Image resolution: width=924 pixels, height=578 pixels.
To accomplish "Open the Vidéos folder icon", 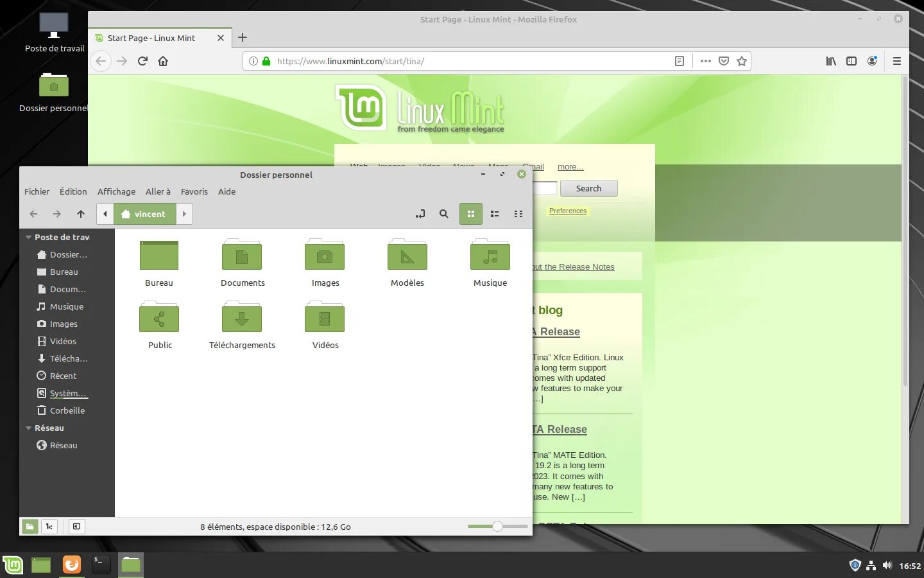I will pos(325,317).
